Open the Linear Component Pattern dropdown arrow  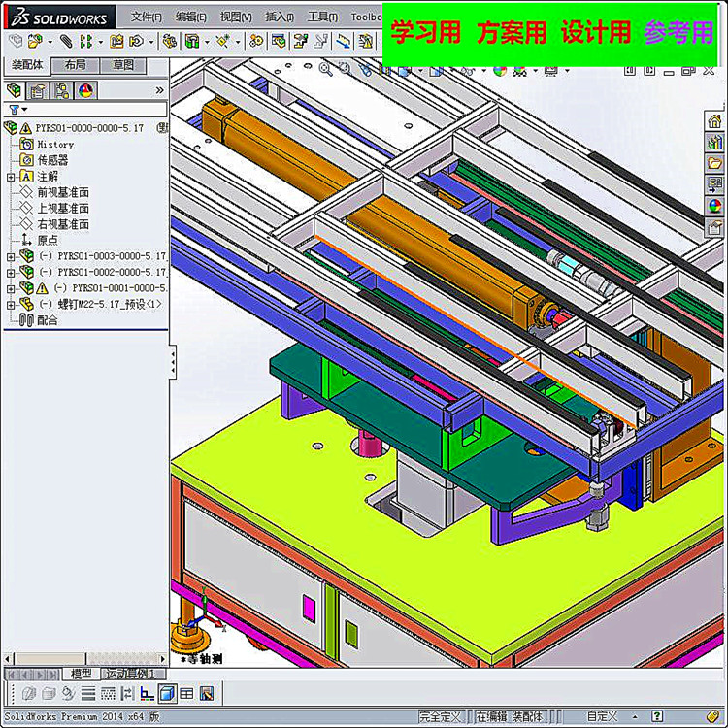pyautogui.click(x=100, y=43)
